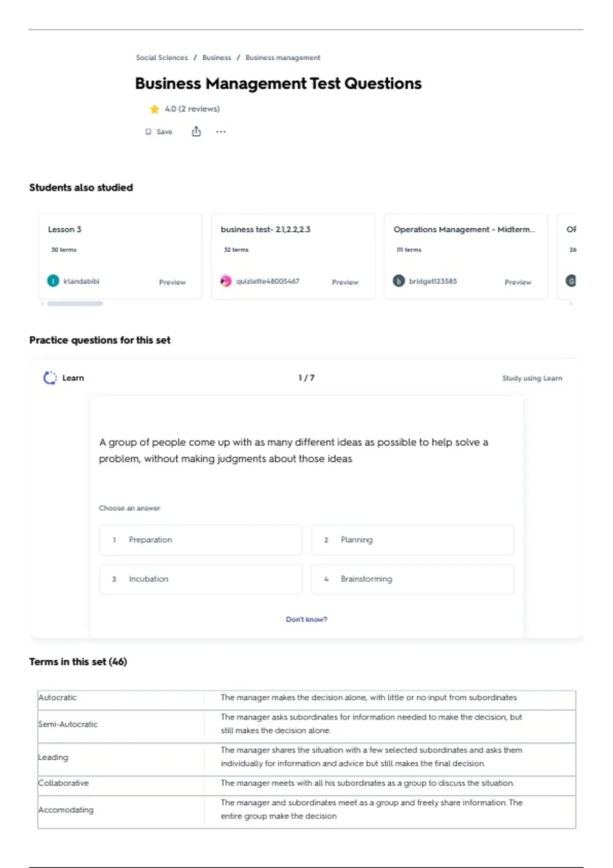Go to Business management breadcrumb
The width and height of the screenshot is (613, 868).
point(282,58)
